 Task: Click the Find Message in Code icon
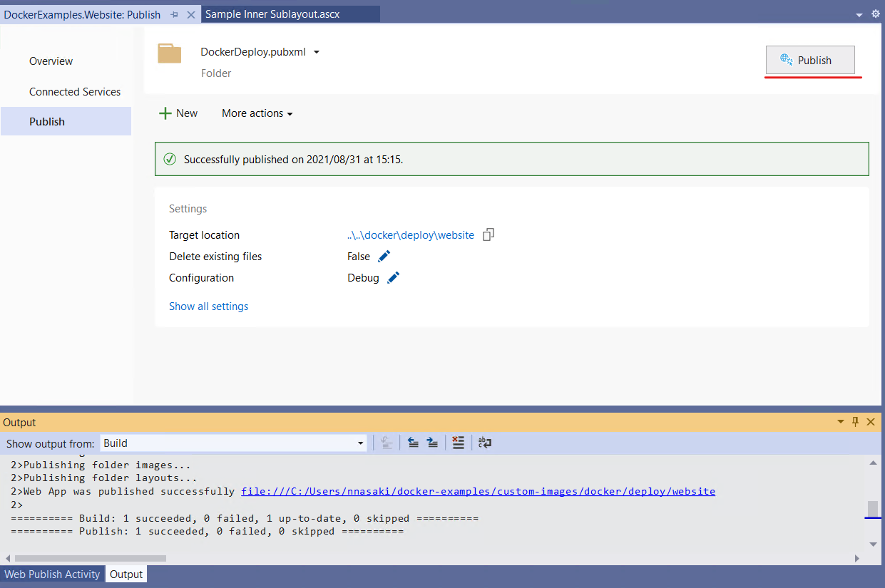[x=387, y=443]
